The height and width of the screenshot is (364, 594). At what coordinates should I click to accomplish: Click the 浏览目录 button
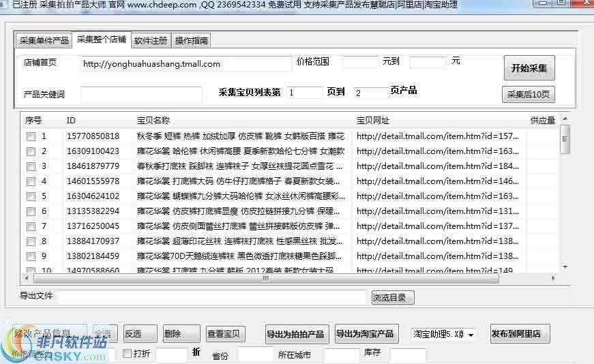click(392, 297)
